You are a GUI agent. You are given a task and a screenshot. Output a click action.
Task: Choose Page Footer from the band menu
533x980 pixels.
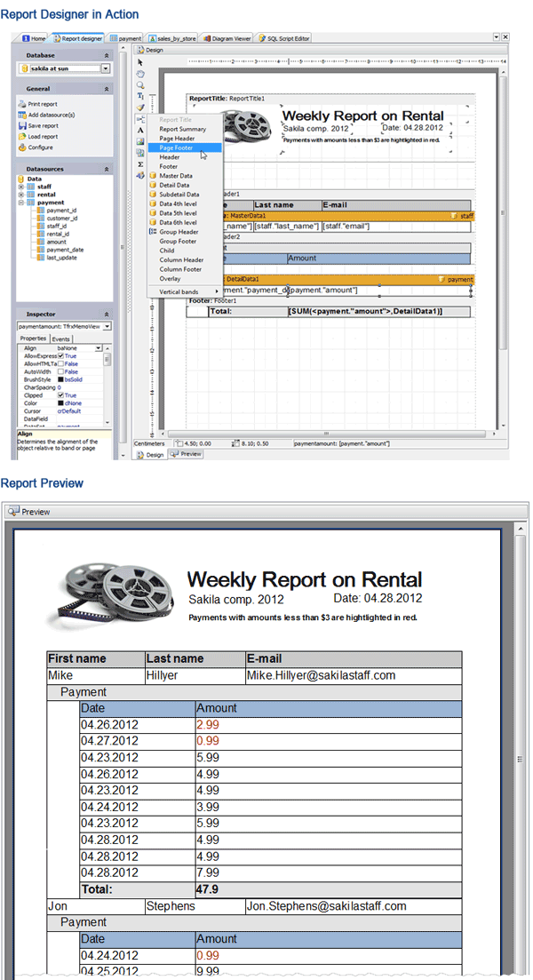pyautogui.click(x=177, y=148)
